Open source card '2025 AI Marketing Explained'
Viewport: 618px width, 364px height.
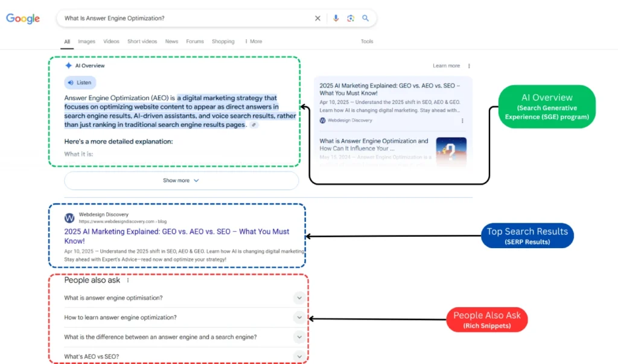click(390, 89)
